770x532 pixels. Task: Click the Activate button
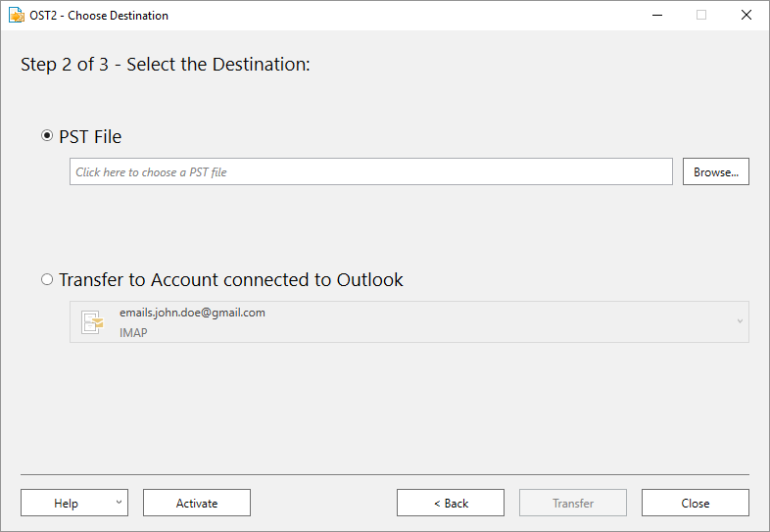[197, 503]
